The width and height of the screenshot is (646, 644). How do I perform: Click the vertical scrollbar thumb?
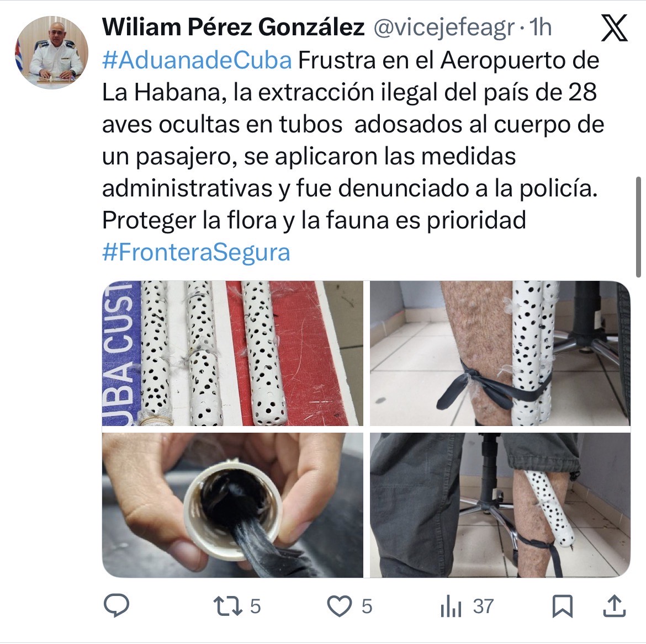[x=639, y=227]
